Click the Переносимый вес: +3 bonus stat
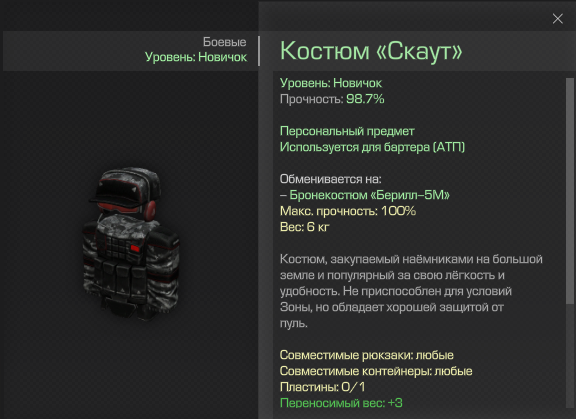576x419 pixels. click(x=341, y=403)
